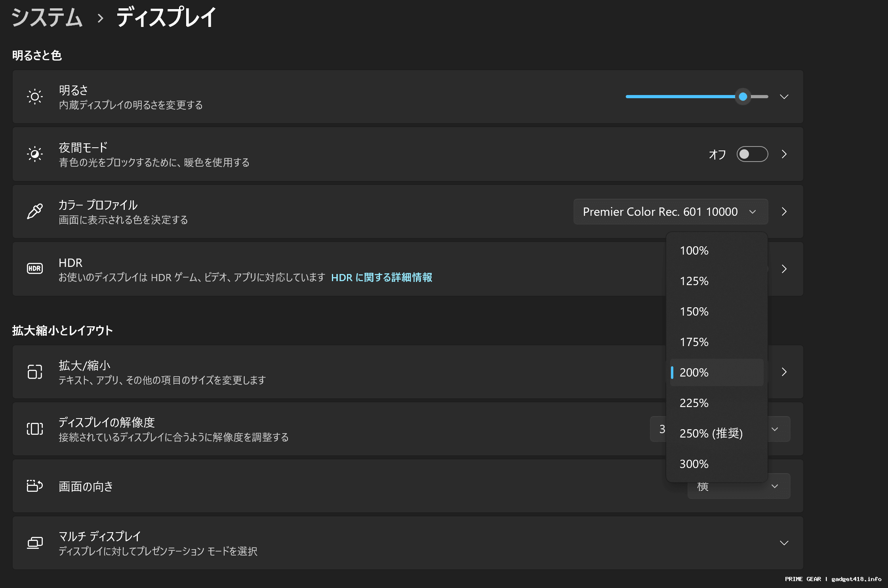Expand the brightness options chevron
Image resolution: width=888 pixels, height=588 pixels.
point(784,97)
